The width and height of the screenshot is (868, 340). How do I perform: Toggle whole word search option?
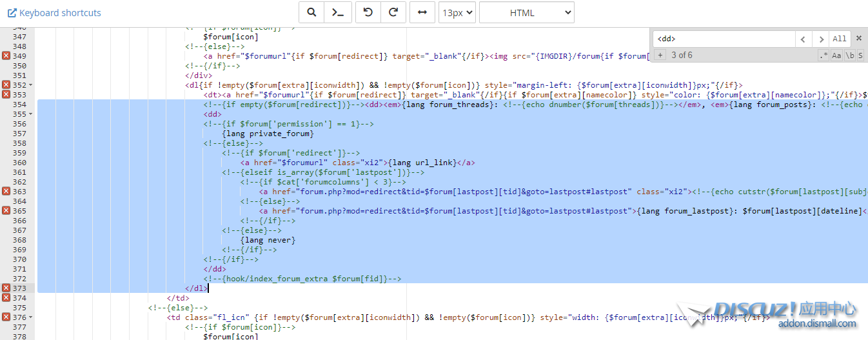point(849,55)
